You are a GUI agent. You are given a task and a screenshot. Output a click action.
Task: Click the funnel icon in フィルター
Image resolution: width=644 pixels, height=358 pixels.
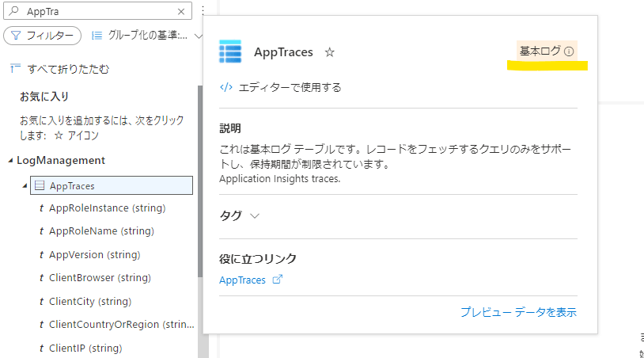(16, 36)
